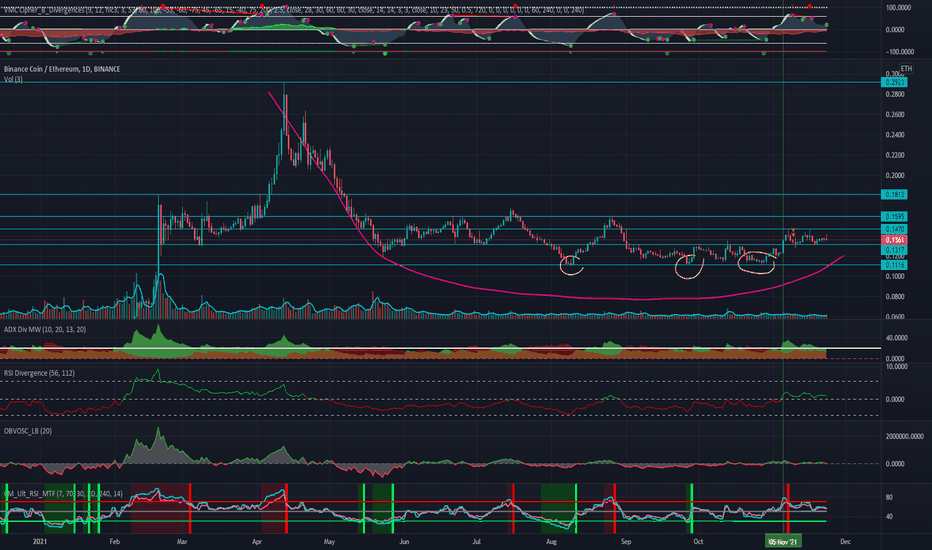Click the Aug label on time axis
Viewport: 932px width, 550px height.
pos(551,542)
